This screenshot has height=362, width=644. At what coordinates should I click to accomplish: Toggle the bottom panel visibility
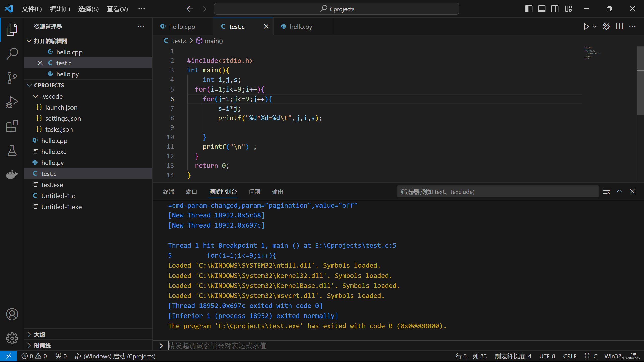pyautogui.click(x=542, y=9)
